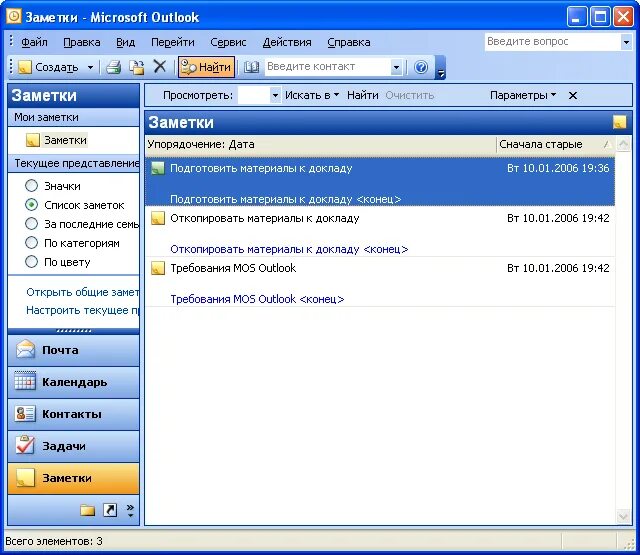Open the Вид menu
The height and width of the screenshot is (555, 640).
click(x=125, y=42)
